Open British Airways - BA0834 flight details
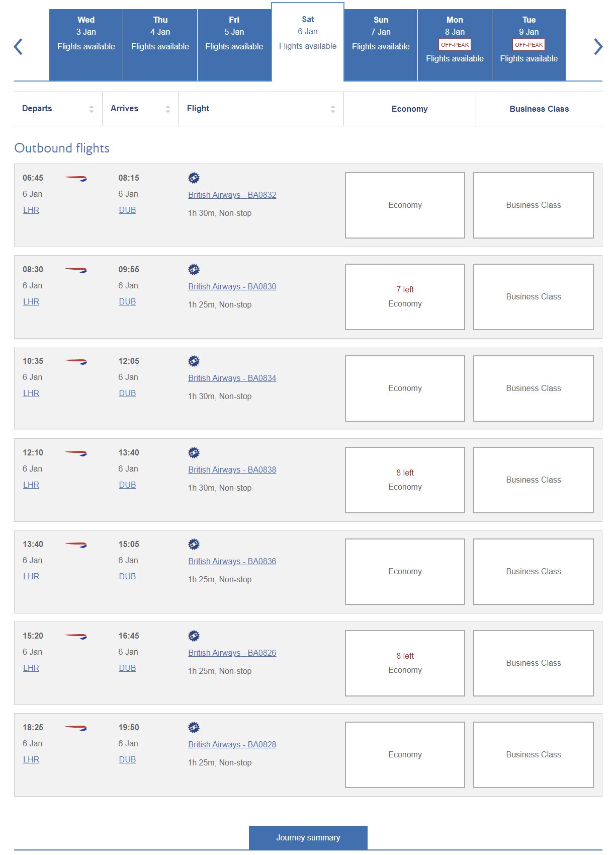616x855 pixels. 232,378
